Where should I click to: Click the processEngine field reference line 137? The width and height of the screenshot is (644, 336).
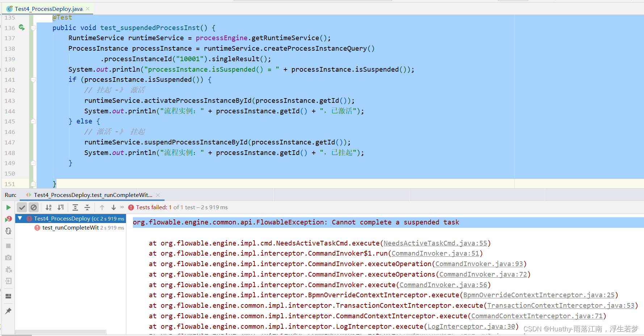pos(222,38)
